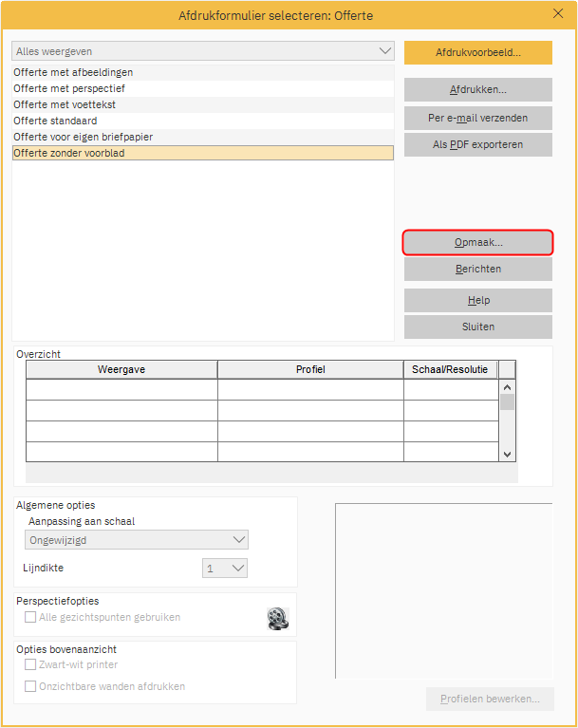Pick Offerte standaard in the list
The width and height of the screenshot is (578, 728).
pyautogui.click(x=203, y=121)
